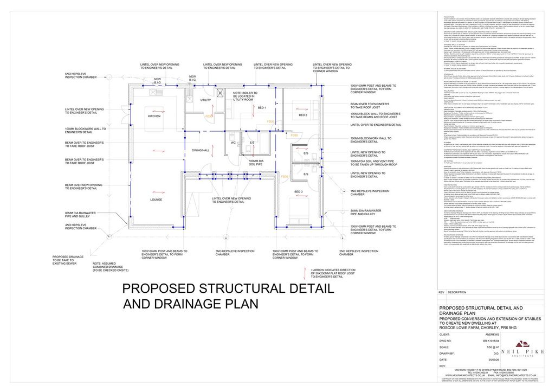This screenshot has width=555, height=392.
Task: Click the 5NO HEPSLEVE INSPECTION CHAMBER label
Action: click(81, 75)
